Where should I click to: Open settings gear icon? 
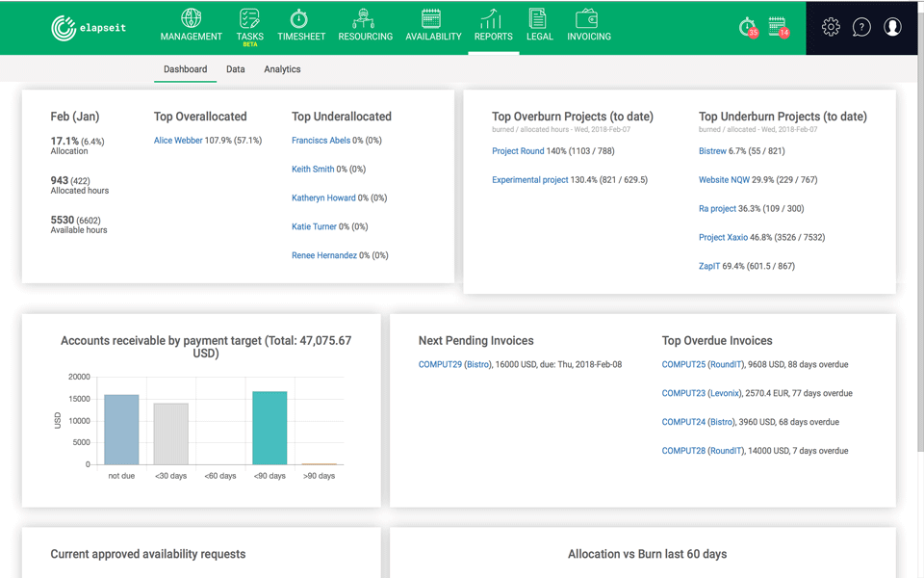tap(831, 27)
